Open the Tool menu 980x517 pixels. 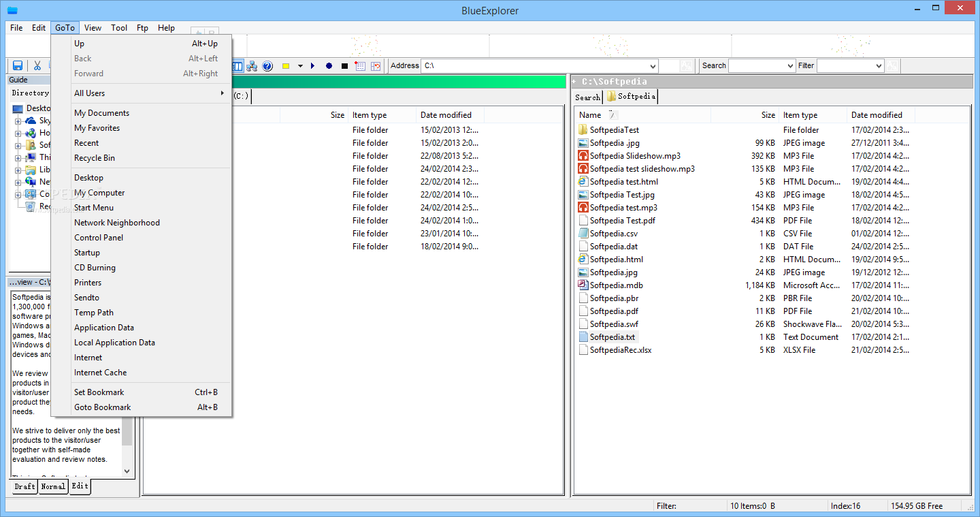119,28
